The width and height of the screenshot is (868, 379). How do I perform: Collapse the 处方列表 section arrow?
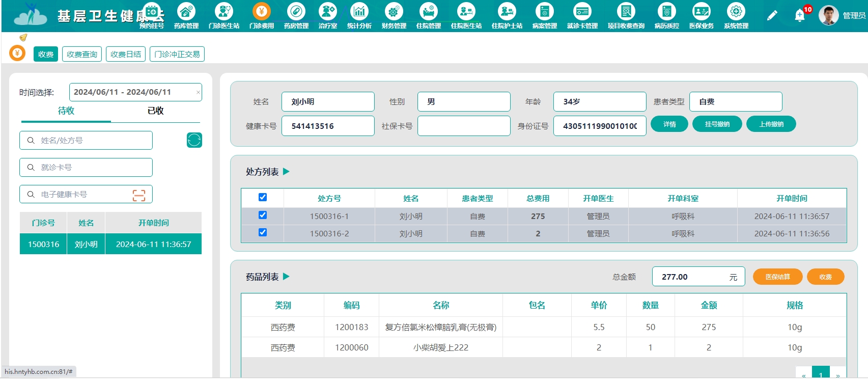[286, 172]
